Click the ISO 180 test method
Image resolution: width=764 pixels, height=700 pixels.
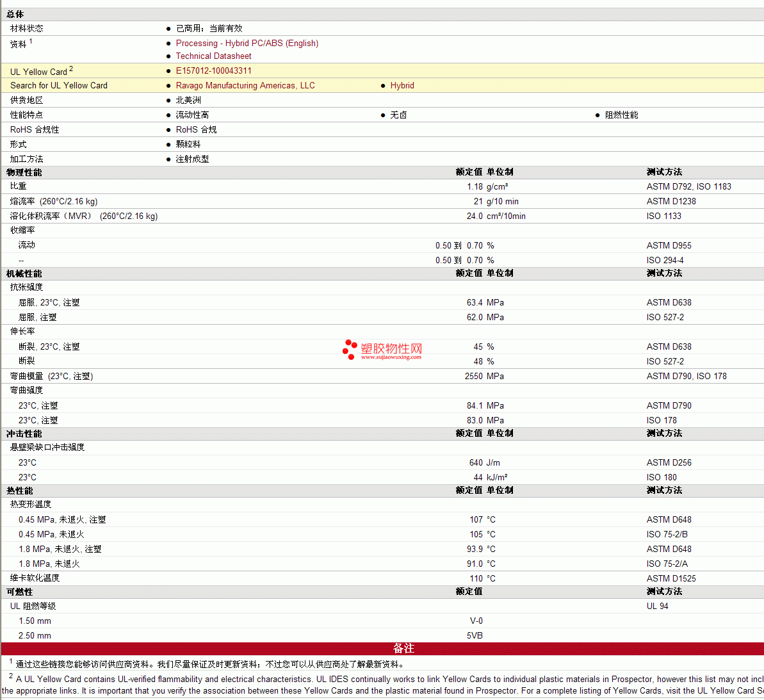[x=661, y=477]
